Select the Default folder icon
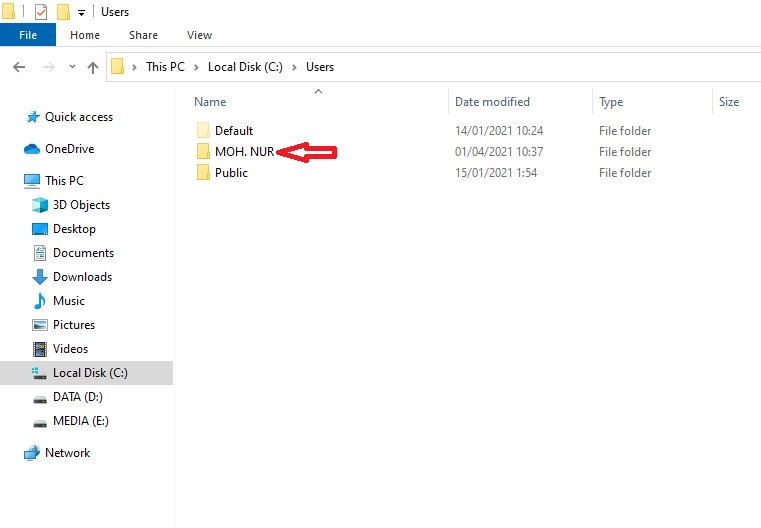The height and width of the screenshot is (528, 761). pos(203,130)
